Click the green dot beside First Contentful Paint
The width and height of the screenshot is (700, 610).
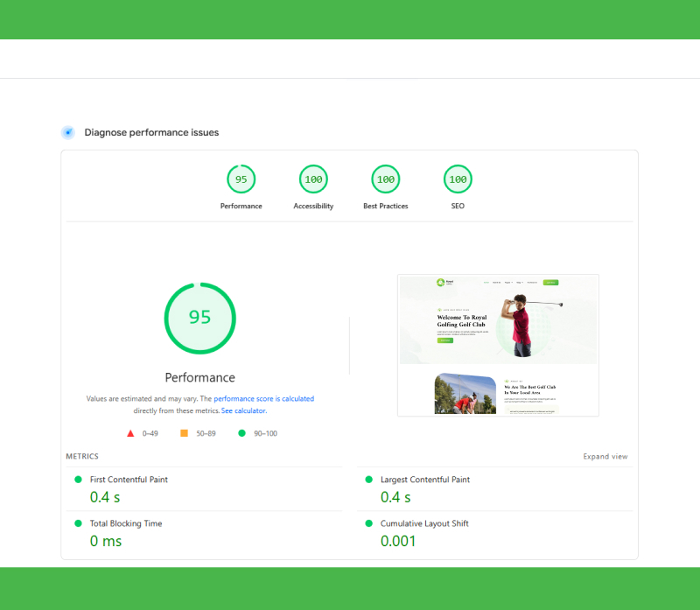click(78, 480)
